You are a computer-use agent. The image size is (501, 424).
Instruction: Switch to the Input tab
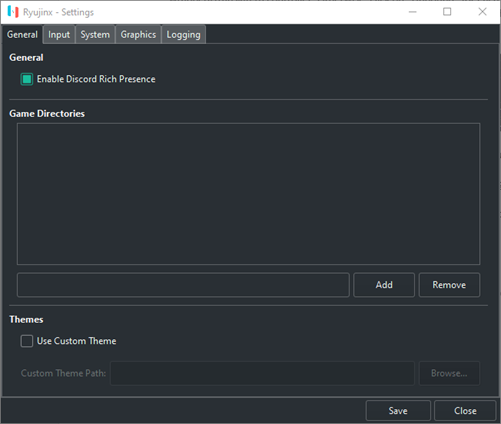click(x=59, y=35)
